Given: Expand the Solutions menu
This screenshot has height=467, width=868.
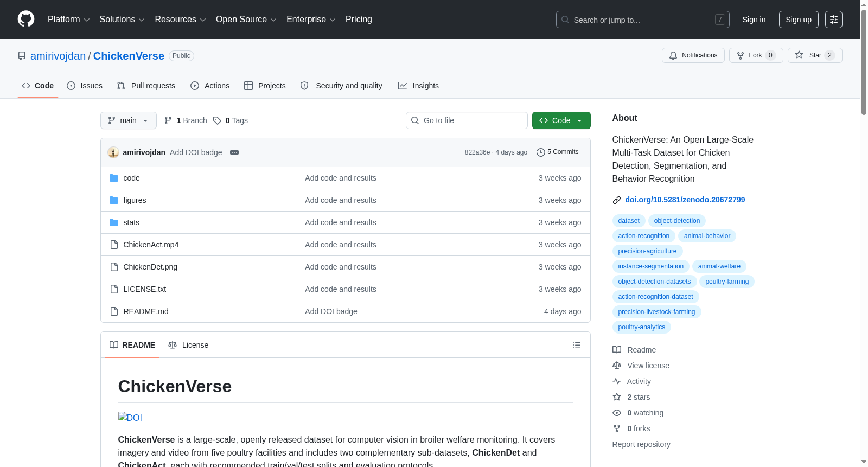Looking at the screenshot, I should coord(122,20).
